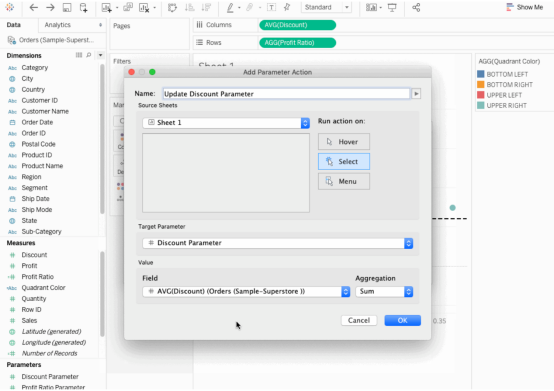This screenshot has width=554, height=391.
Task: Click the AGG(Profit Ratio) pill on Rows
Action: [x=297, y=43]
